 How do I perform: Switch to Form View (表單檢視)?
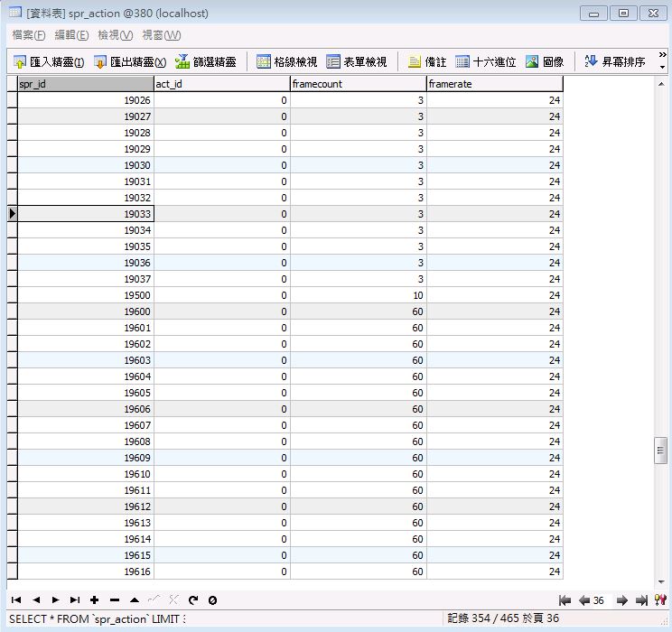(x=357, y=62)
